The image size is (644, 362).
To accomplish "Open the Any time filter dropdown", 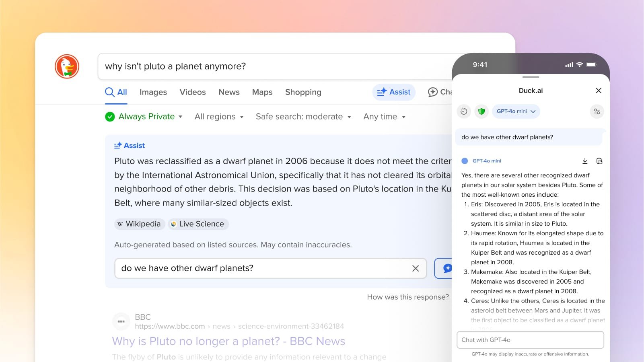I will click(x=384, y=117).
